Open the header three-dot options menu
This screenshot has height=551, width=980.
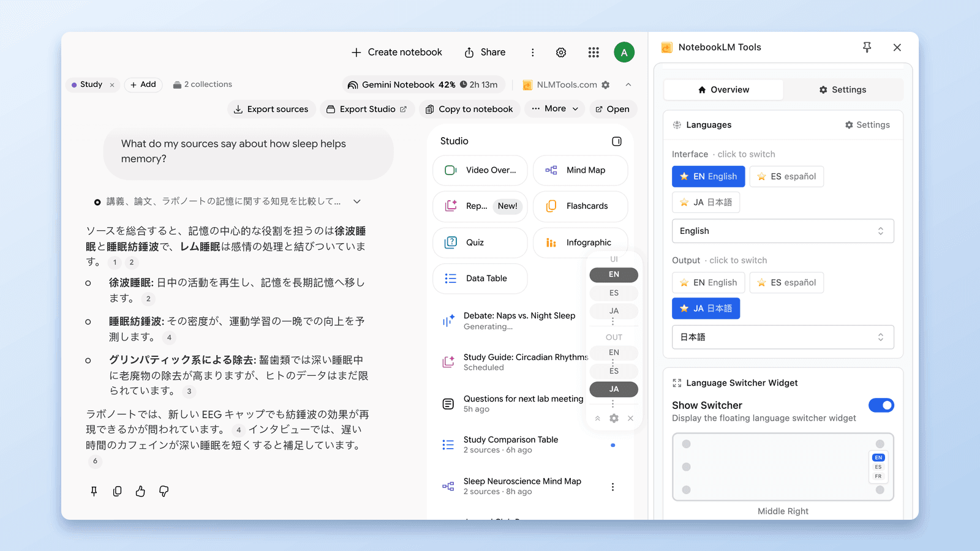coord(532,53)
